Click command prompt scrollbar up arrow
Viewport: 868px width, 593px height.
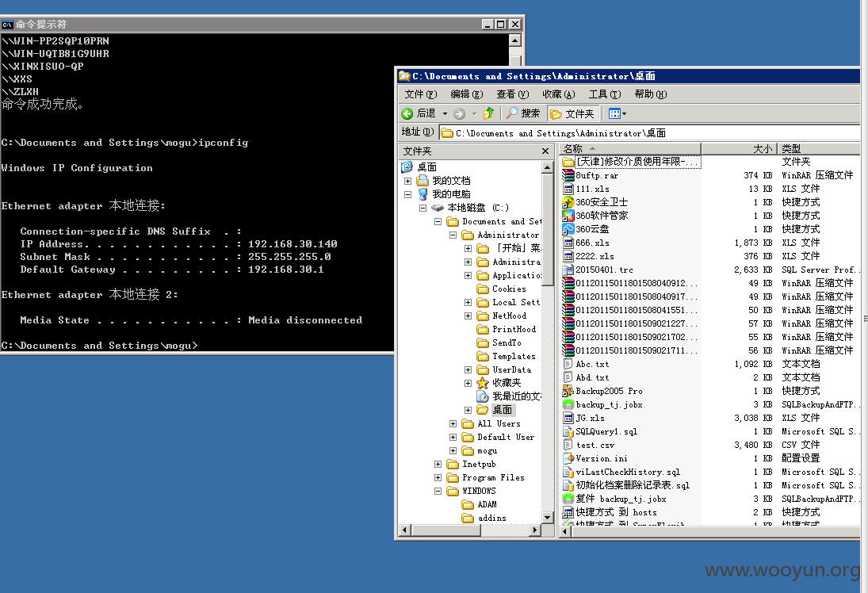[x=514, y=40]
